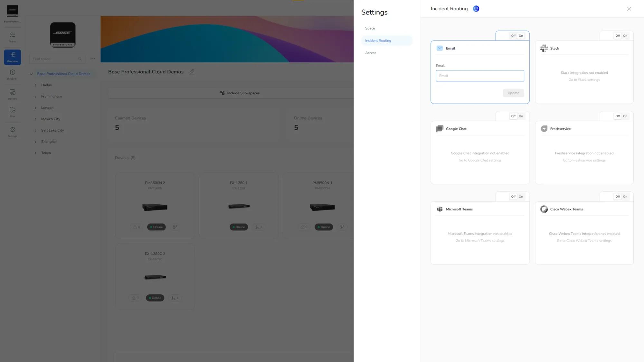This screenshot has width=644, height=362.
Task: Click the Include Sub-spaces button
Action: point(240,93)
